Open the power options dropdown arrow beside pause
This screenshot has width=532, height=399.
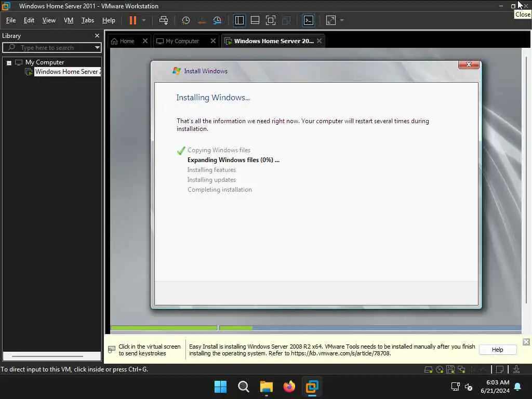[x=144, y=20]
